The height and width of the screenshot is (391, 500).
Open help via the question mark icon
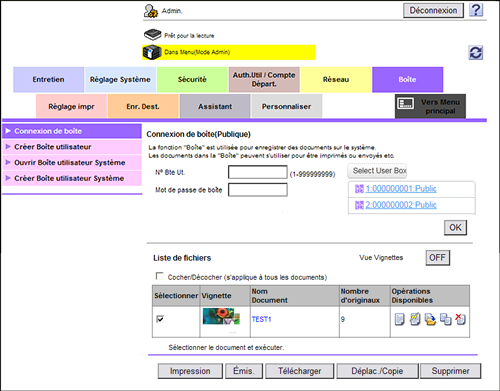(x=476, y=10)
